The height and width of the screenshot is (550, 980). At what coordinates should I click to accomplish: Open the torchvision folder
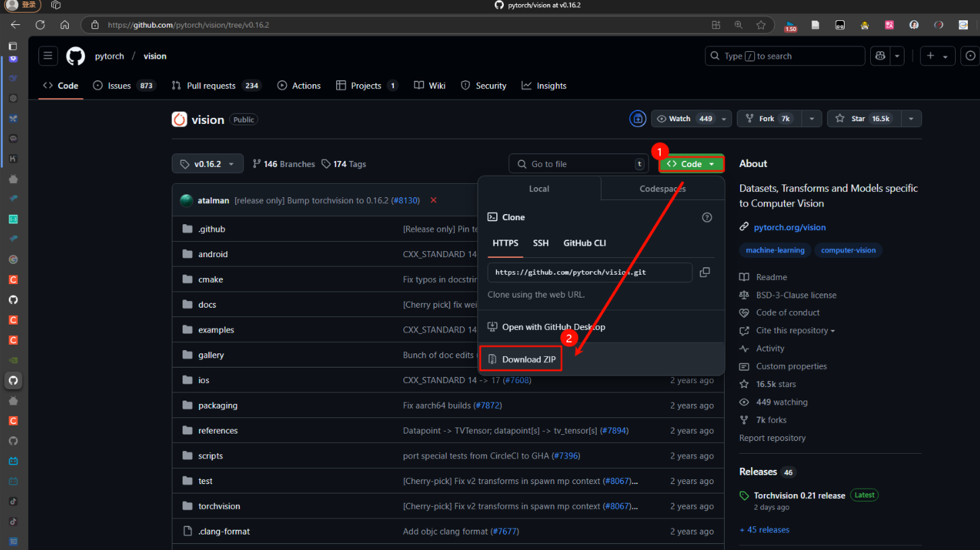[219, 506]
